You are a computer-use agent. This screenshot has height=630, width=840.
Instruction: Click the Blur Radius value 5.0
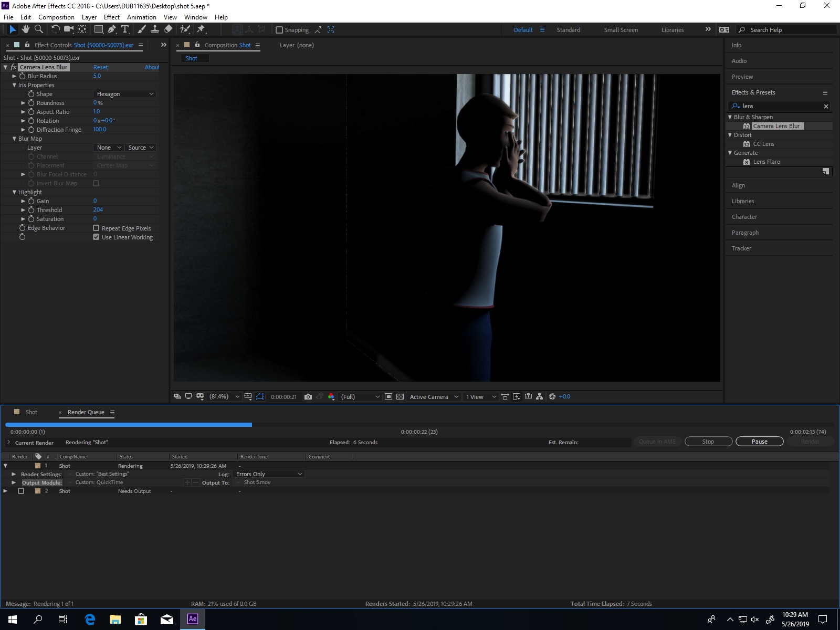coord(97,76)
